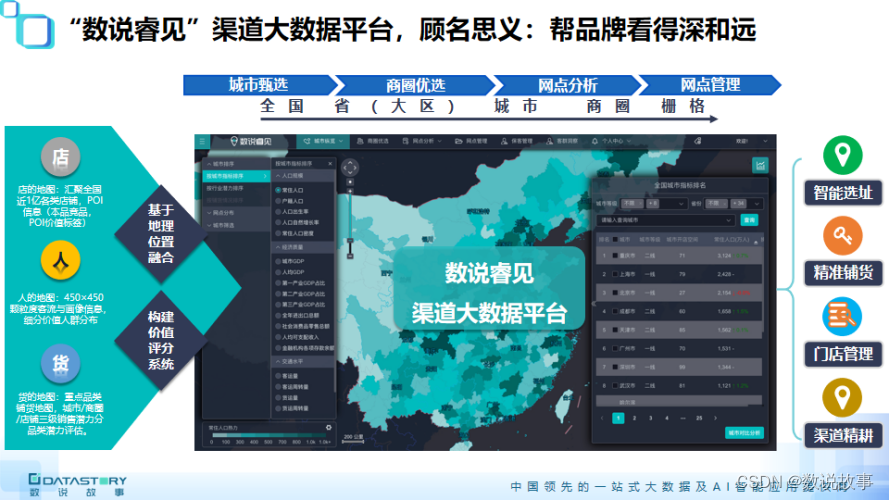The image size is (889, 500).
Task: Open the 省份 filter dropdown
Action: pyautogui.click(x=733, y=204)
